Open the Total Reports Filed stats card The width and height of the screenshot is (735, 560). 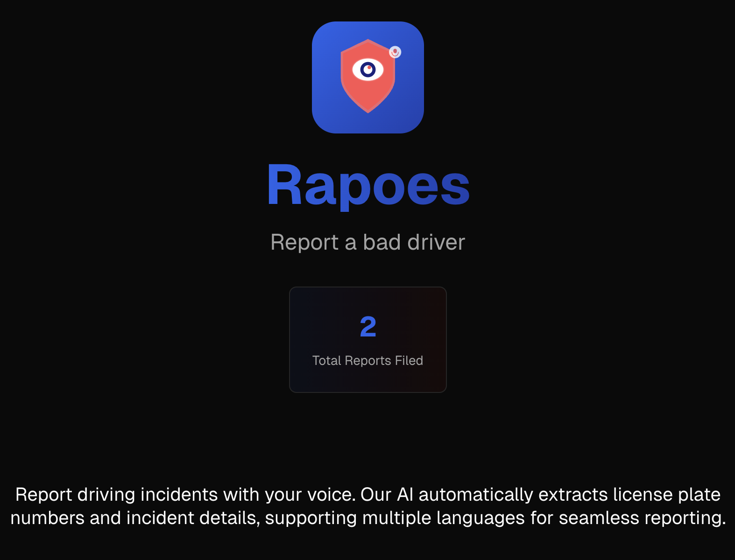[x=368, y=340]
